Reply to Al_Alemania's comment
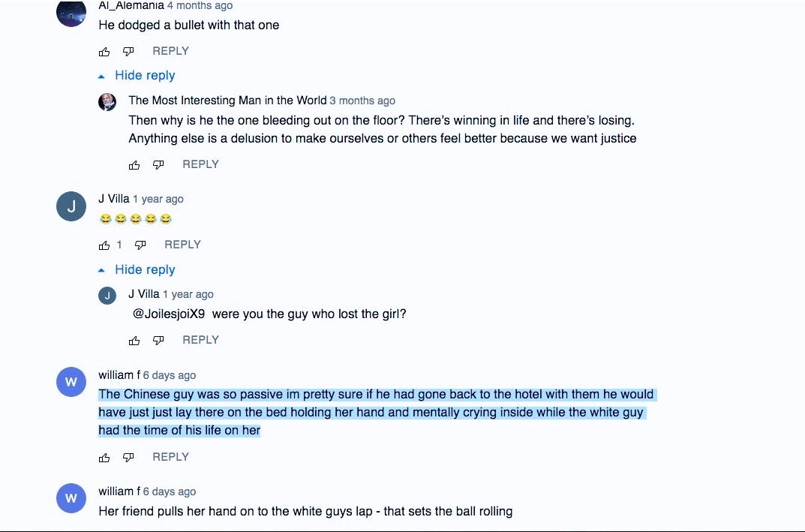This screenshot has height=532, width=805. (x=170, y=51)
